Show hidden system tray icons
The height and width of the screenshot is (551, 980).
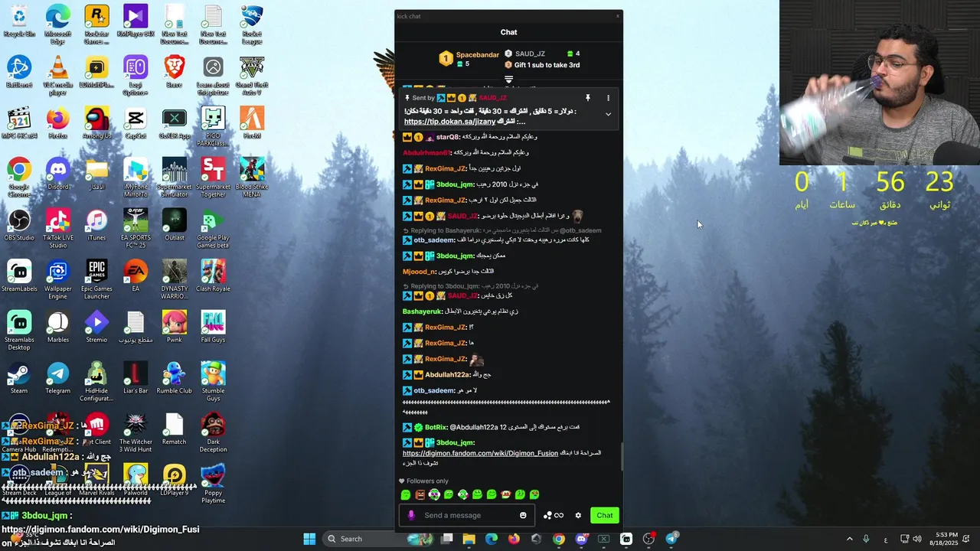coord(849,539)
